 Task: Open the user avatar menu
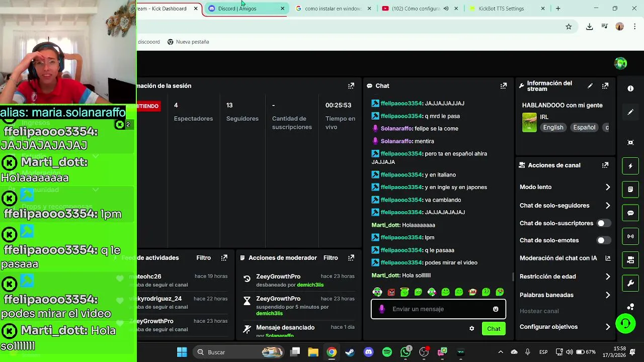(620, 63)
